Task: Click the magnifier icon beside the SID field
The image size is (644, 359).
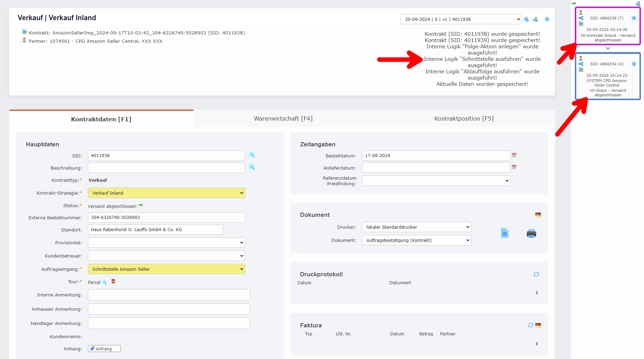Action: pos(252,155)
